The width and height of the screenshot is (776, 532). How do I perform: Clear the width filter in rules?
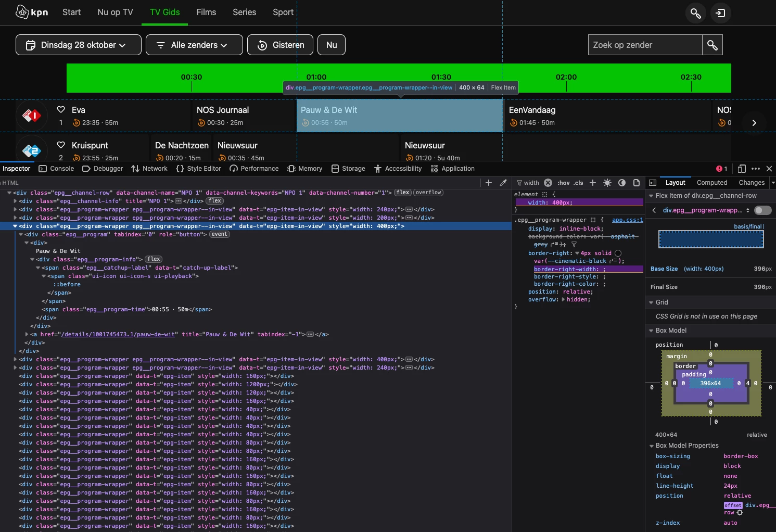(548, 183)
